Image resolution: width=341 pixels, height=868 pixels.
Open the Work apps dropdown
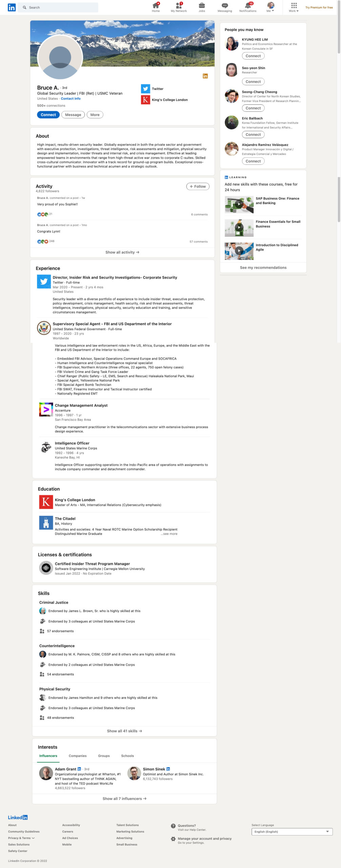tap(294, 7)
